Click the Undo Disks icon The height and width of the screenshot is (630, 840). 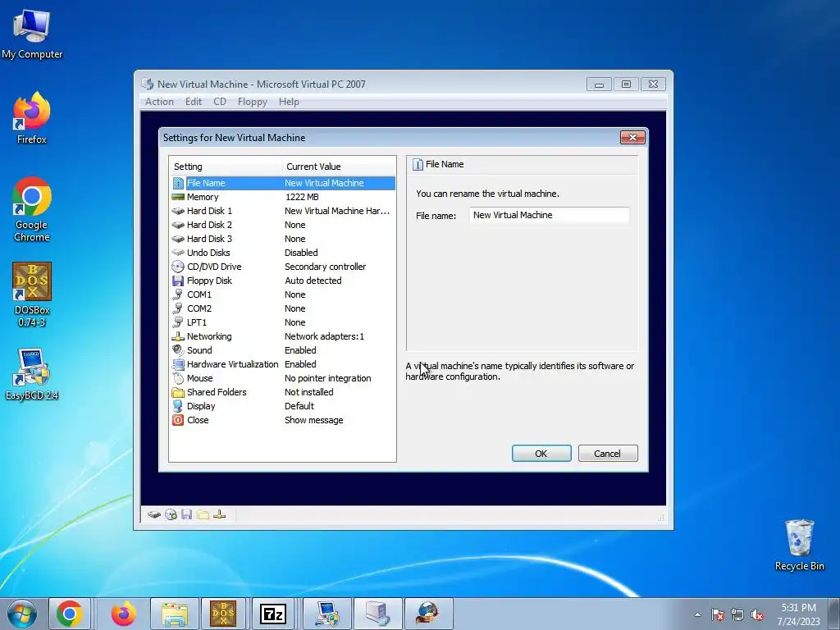pos(178,253)
